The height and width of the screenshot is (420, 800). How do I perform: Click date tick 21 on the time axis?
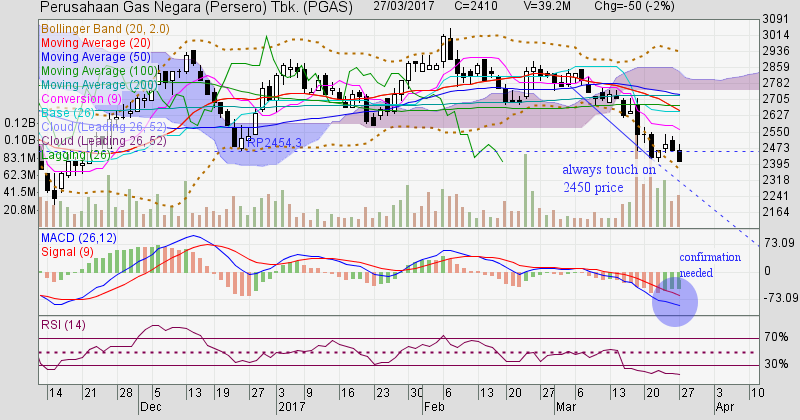pyautogui.click(x=90, y=393)
